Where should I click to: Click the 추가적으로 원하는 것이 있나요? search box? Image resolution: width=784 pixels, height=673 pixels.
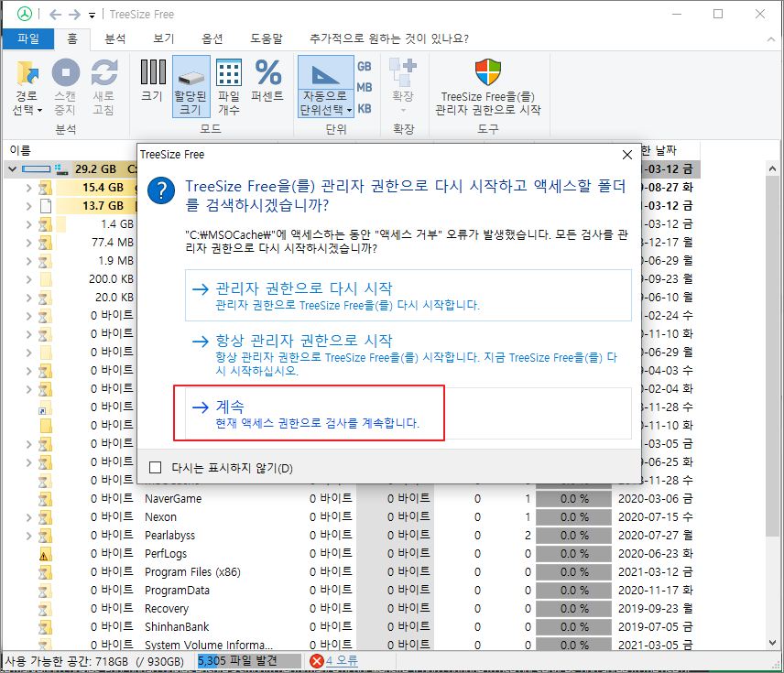point(389,38)
